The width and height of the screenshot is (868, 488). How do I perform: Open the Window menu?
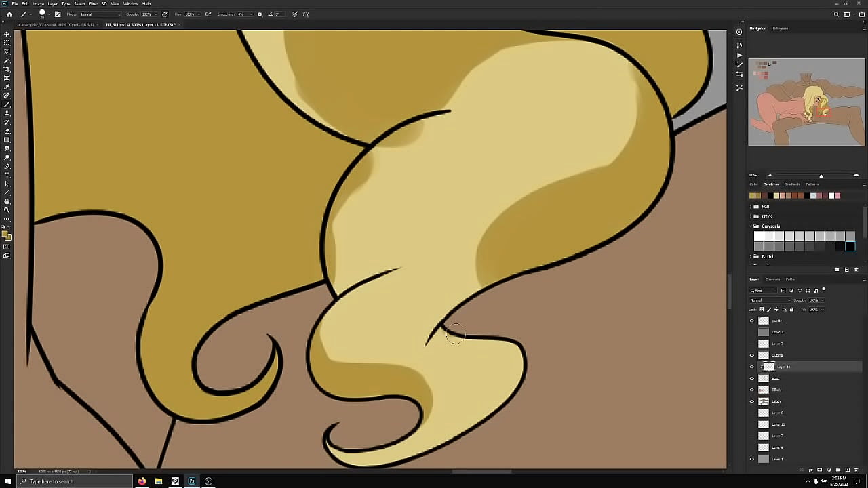[130, 4]
